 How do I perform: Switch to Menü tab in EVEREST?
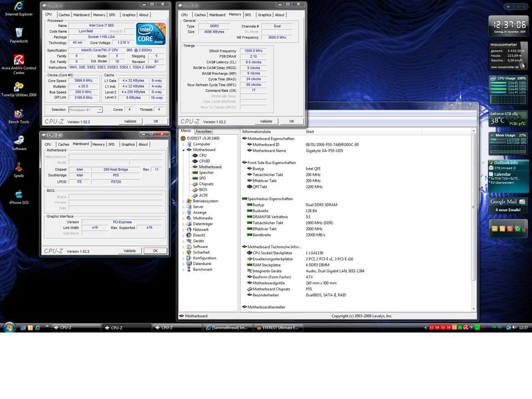point(186,131)
